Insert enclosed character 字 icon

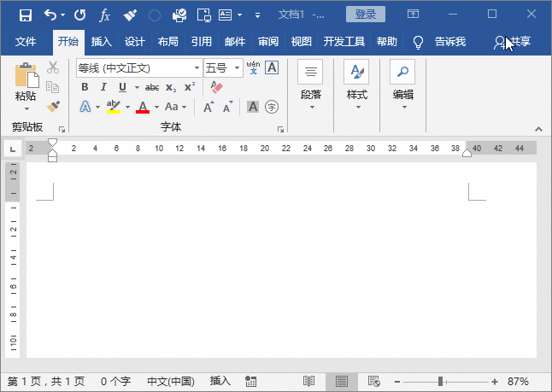272,107
